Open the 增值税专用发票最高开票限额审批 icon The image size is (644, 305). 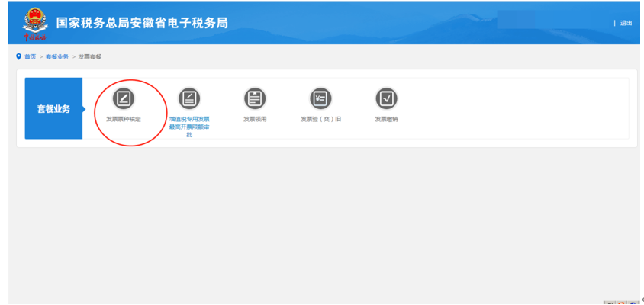coord(189,99)
